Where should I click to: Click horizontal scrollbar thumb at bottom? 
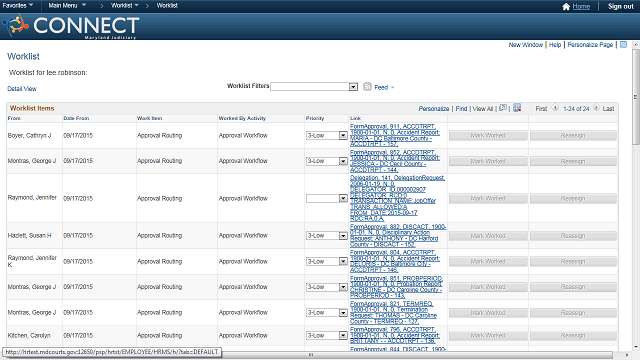(310, 355)
